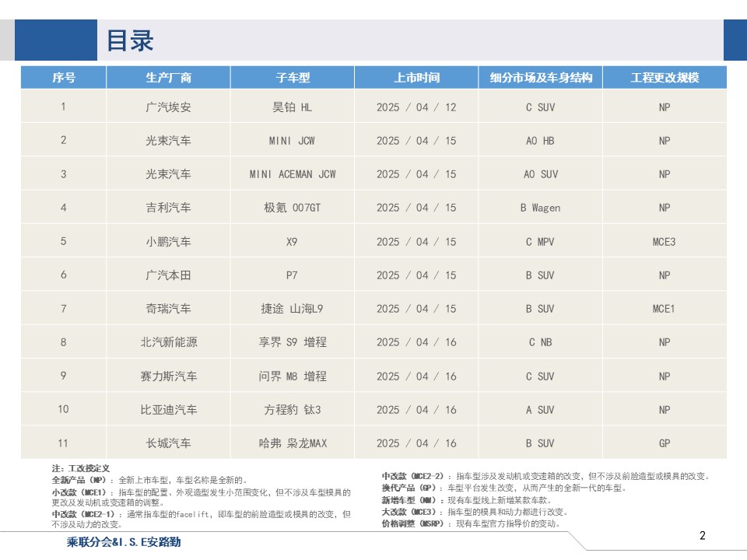Click row number 11 cell
This screenshot has width=747, height=560.
[x=63, y=443]
